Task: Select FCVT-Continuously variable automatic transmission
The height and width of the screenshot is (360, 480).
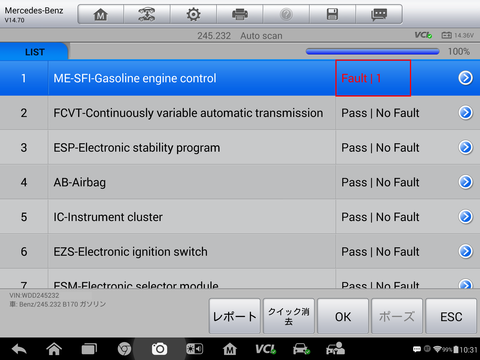Action: pos(240,113)
